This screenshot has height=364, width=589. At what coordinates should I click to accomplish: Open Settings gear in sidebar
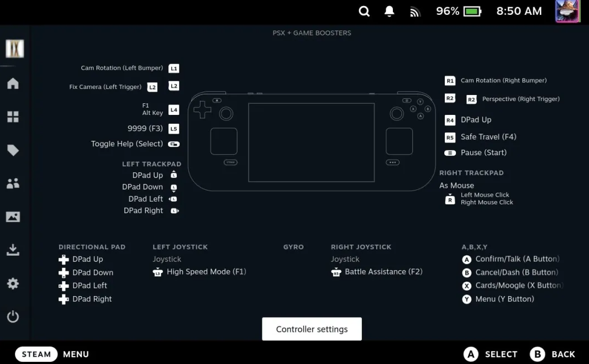pyautogui.click(x=13, y=283)
